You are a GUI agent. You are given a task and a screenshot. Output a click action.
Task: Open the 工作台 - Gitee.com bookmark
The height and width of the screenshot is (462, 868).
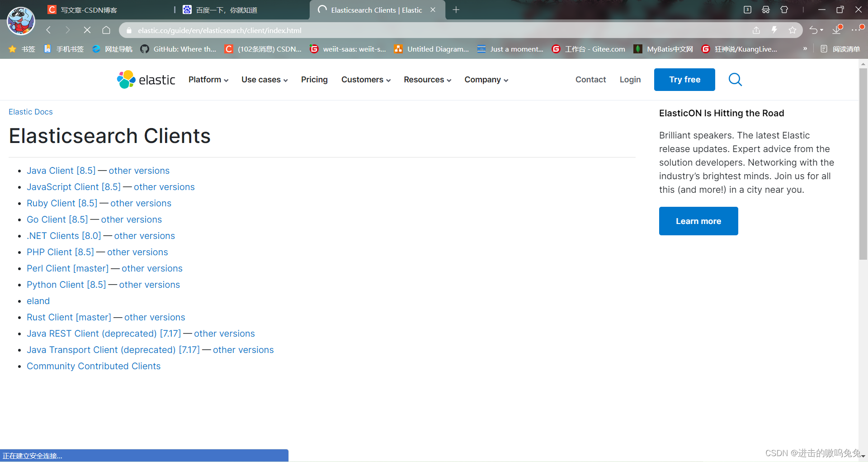pos(589,49)
